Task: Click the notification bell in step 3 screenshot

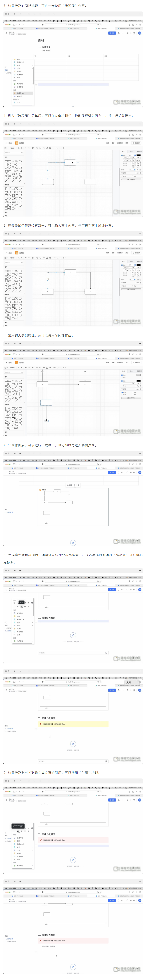Action: (x=119, y=33)
